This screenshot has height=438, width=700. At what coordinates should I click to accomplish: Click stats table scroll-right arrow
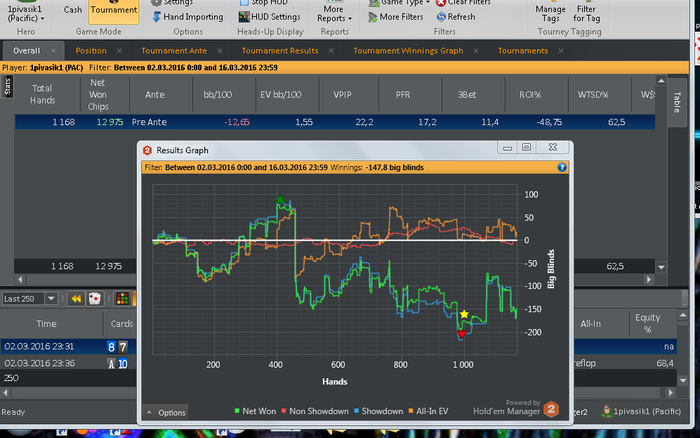coord(649,279)
